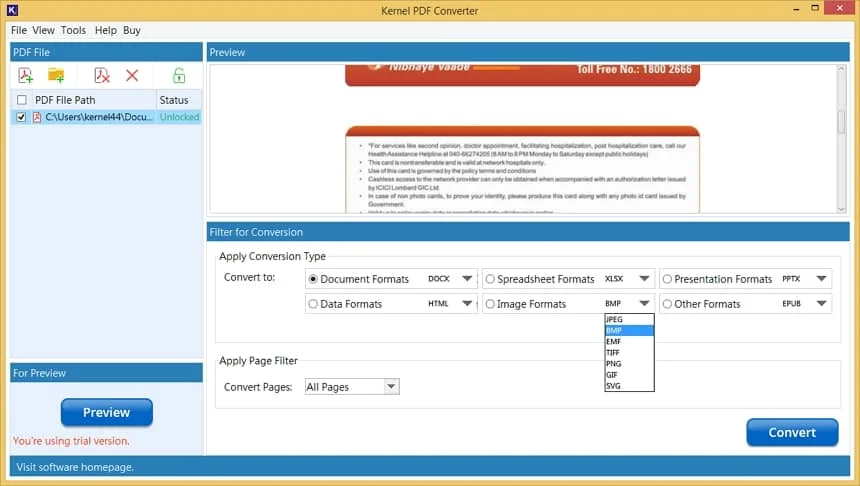Image resolution: width=860 pixels, height=486 pixels.
Task: Open the HTML data format dropdown
Action: [467, 303]
